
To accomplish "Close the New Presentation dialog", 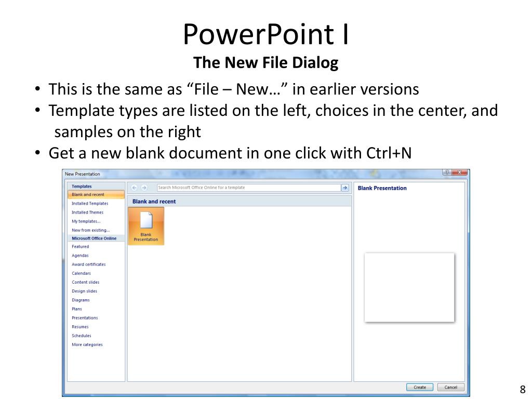I will (460, 172).
